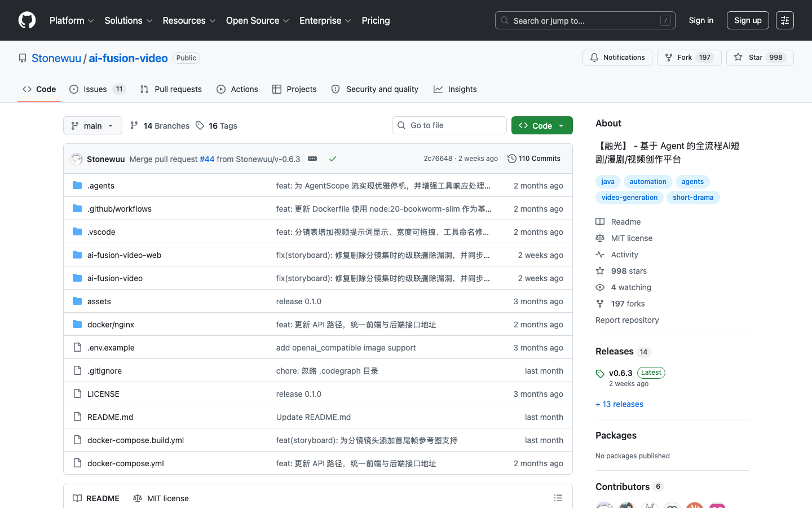Image resolution: width=812 pixels, height=508 pixels.
Task: Click the book icon beside Readme
Action: click(600, 222)
